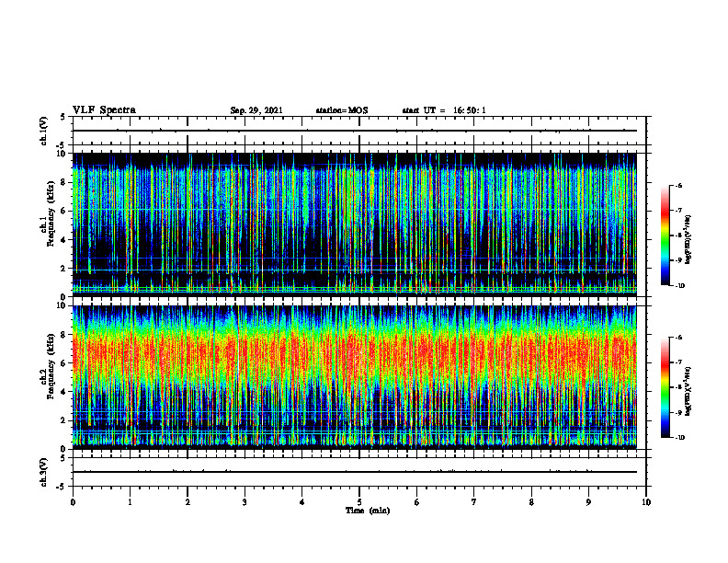The image size is (728, 563).
Task: Click the ch.1 spectrogram color bar
Action: coord(665,236)
